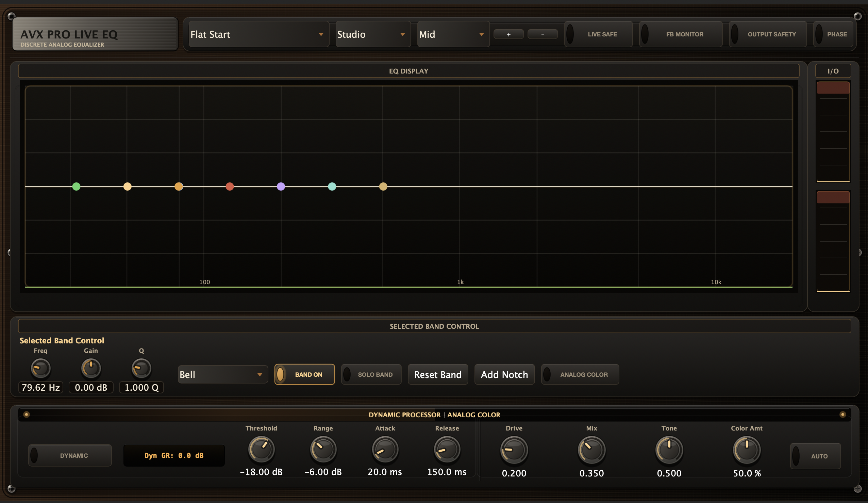Image resolution: width=868 pixels, height=503 pixels.
Task: Click the Freq knob
Action: [40, 368]
